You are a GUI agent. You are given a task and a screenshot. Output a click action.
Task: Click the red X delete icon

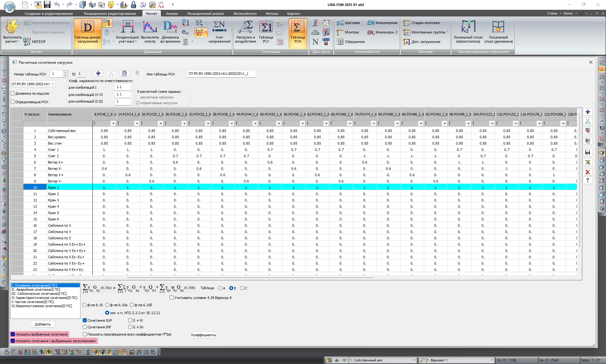pyautogui.click(x=587, y=172)
